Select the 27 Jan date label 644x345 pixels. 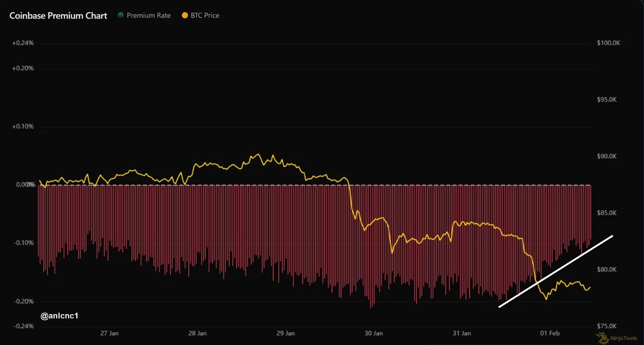point(109,333)
